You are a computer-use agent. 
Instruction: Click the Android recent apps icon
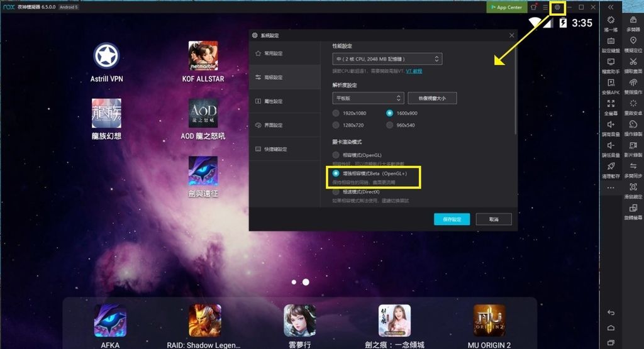611,343
